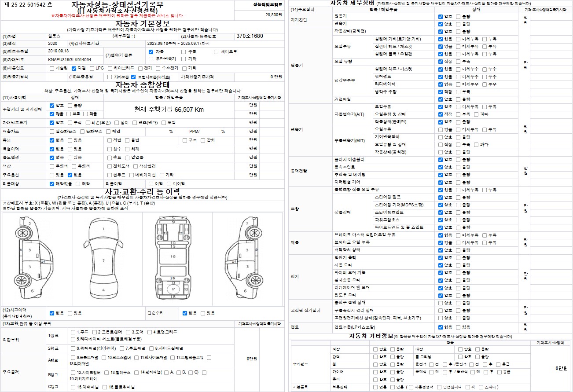Select mileage text 66,507 Km
Screen dimensions: 573x392
(189, 110)
